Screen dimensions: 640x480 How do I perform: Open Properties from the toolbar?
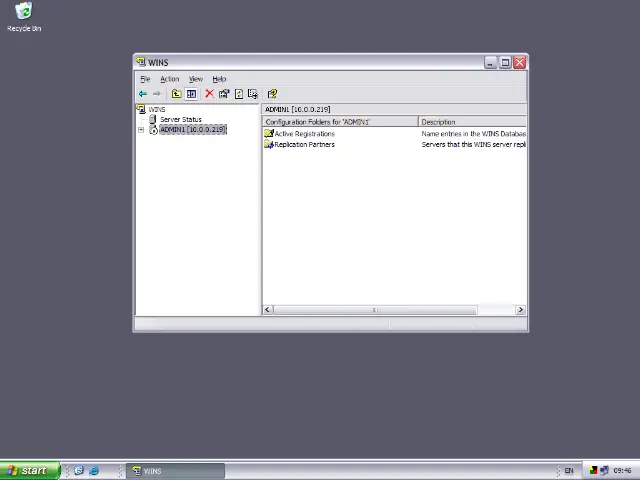(x=224, y=94)
